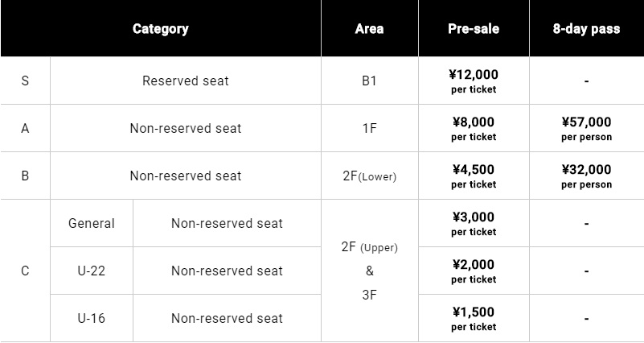Click the ¥32,000 per person pass price
This screenshot has height=343, width=644.
tap(586, 176)
